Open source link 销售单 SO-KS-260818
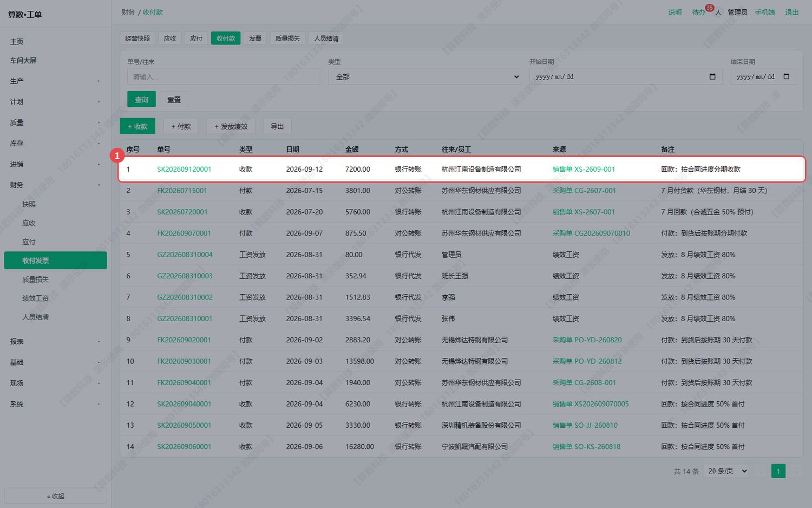Screen dimensions: 812x508 tap(586, 447)
